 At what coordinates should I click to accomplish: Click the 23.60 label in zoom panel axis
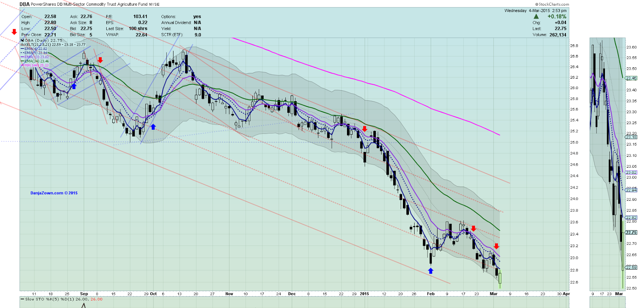(x=632, y=47)
